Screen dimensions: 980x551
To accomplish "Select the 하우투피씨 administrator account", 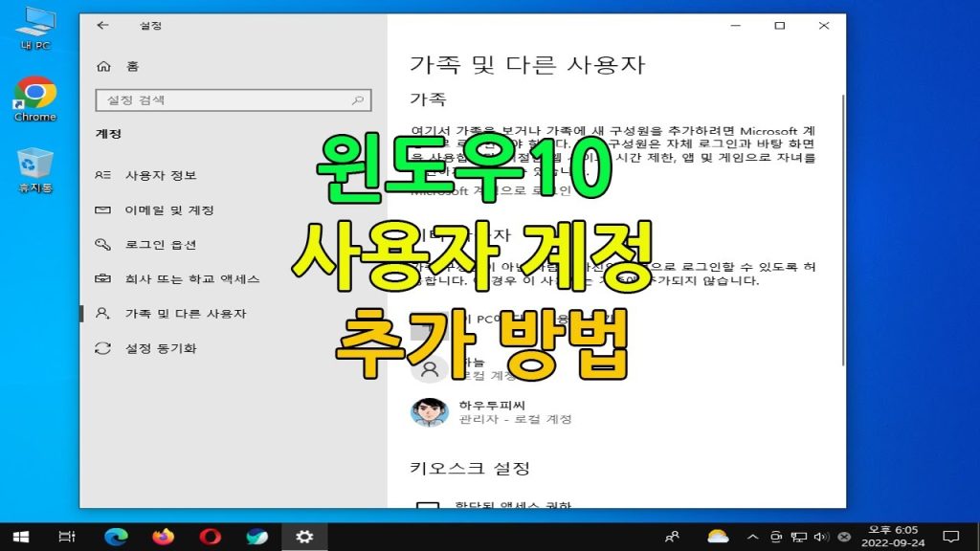I will point(479,412).
